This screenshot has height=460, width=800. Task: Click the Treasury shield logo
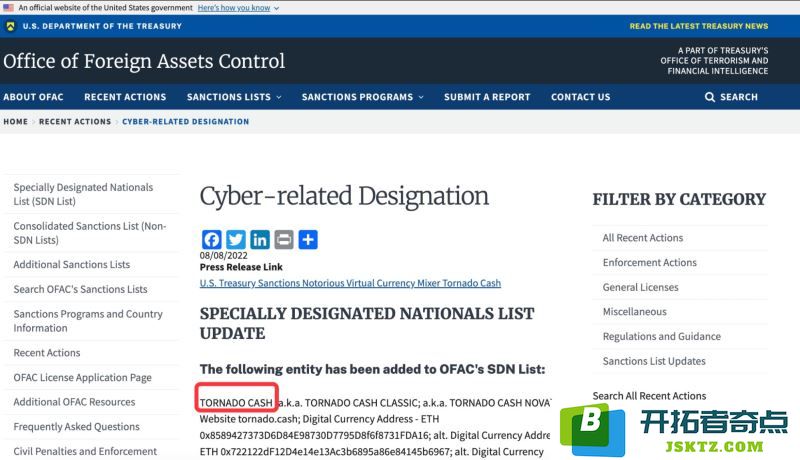tap(10, 26)
